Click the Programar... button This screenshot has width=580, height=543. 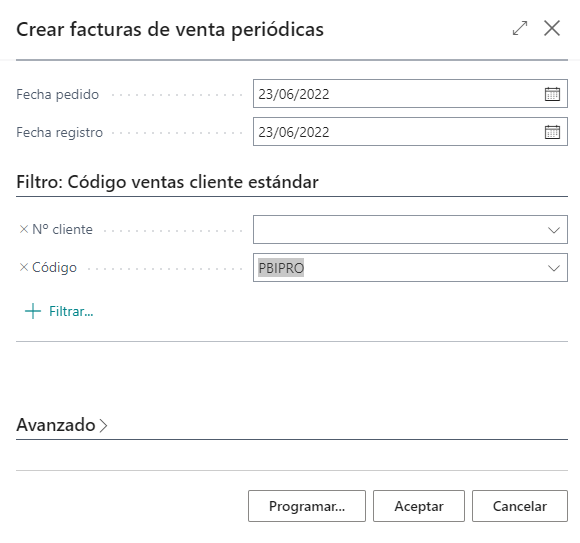click(x=307, y=506)
